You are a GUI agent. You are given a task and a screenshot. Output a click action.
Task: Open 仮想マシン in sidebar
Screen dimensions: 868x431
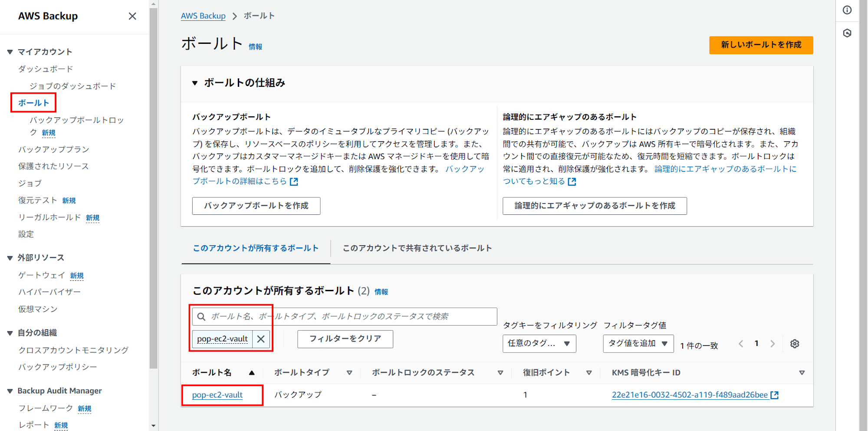tap(38, 309)
